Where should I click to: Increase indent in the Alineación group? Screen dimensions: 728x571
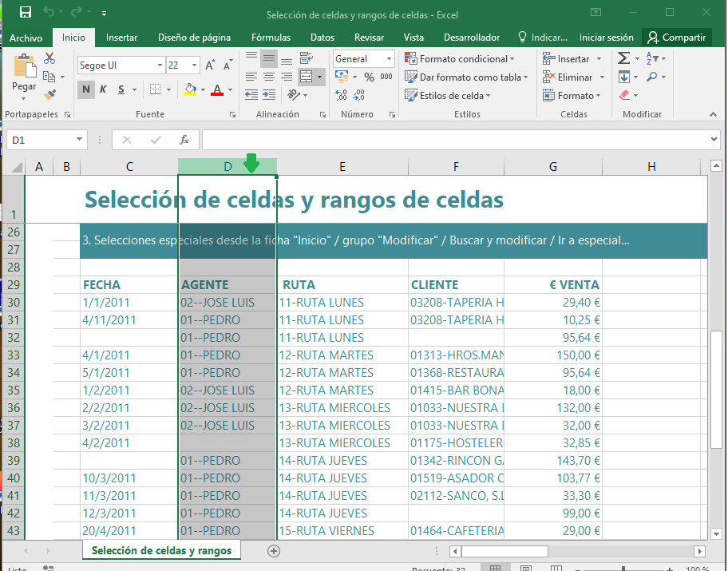[x=269, y=95]
